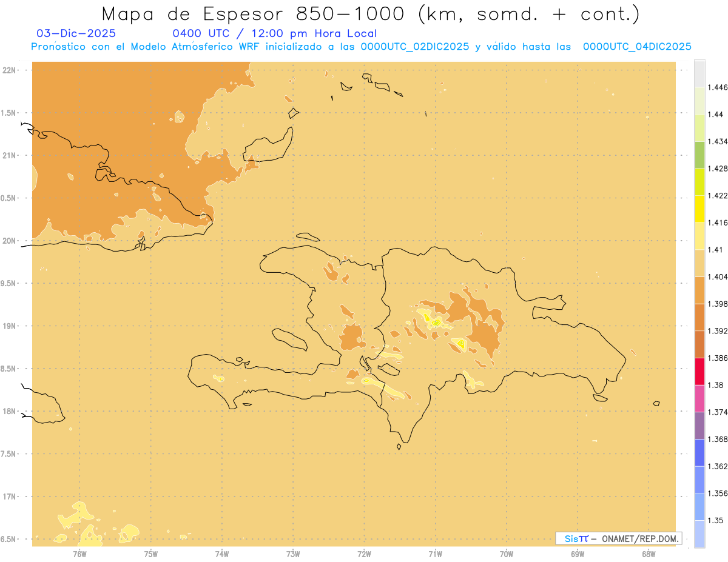Image resolution: width=728 pixels, height=562 pixels.
Task: Click the legend value 1.428
Action: (x=718, y=169)
